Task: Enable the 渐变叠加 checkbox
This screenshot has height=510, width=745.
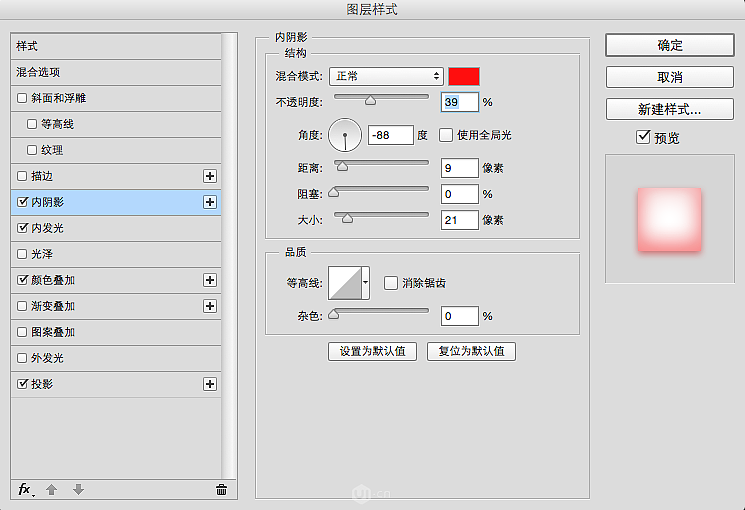Action: pos(22,306)
